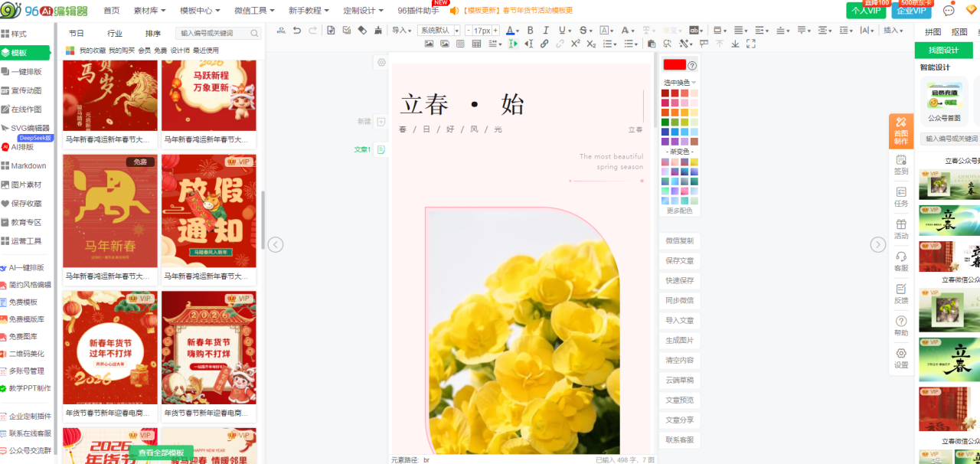The width and height of the screenshot is (980, 464).
Task: Switch to the 节日 tab
Action: point(77,34)
